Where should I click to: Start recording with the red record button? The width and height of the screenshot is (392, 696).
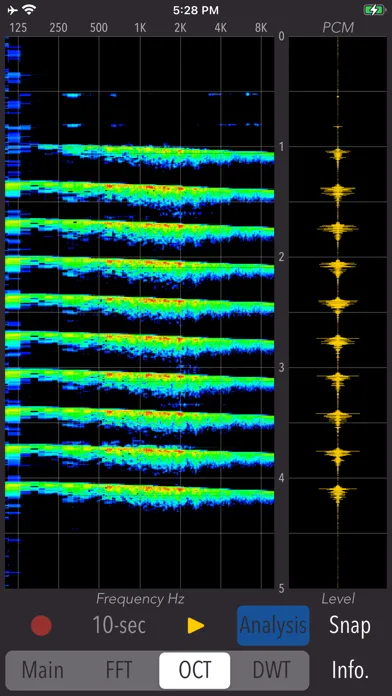coord(41,625)
